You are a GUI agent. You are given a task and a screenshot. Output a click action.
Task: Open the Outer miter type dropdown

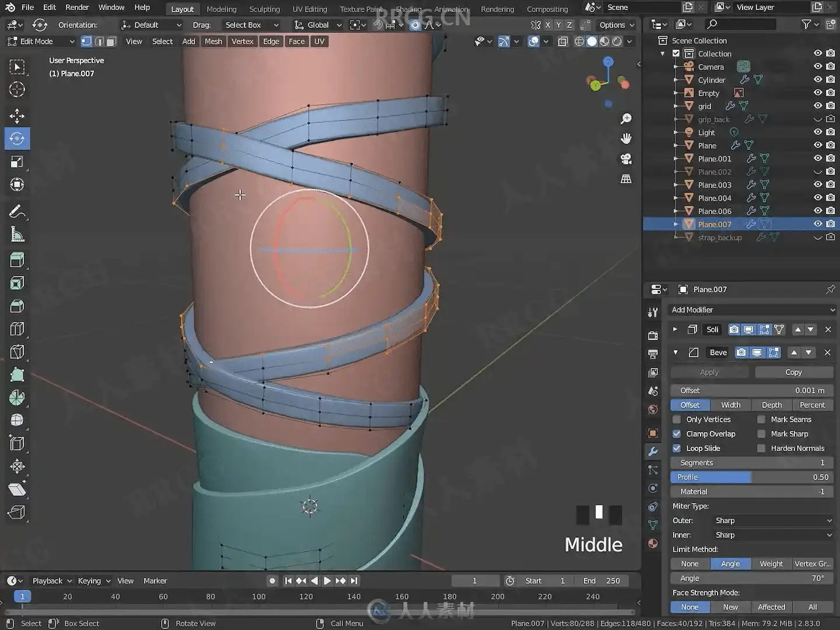[x=772, y=520]
